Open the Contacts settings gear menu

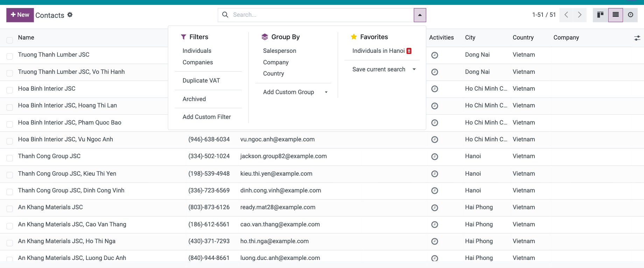70,15
